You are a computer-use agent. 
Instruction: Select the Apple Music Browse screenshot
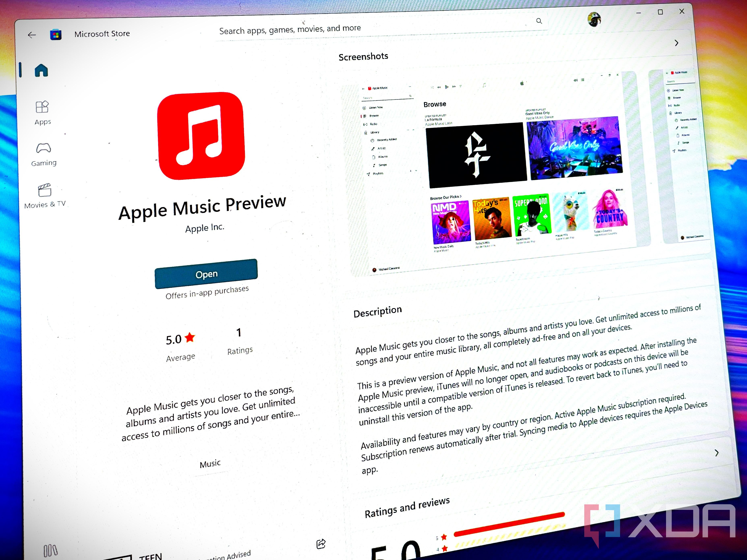494,170
